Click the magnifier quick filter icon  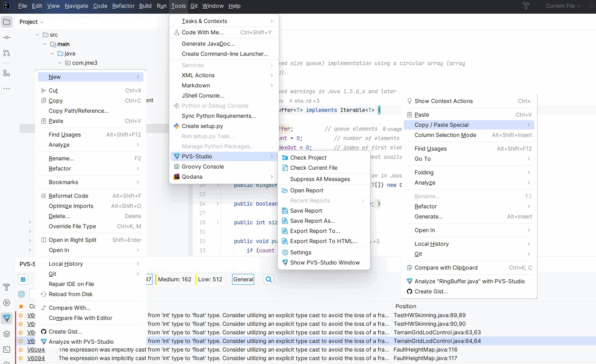[269, 279]
